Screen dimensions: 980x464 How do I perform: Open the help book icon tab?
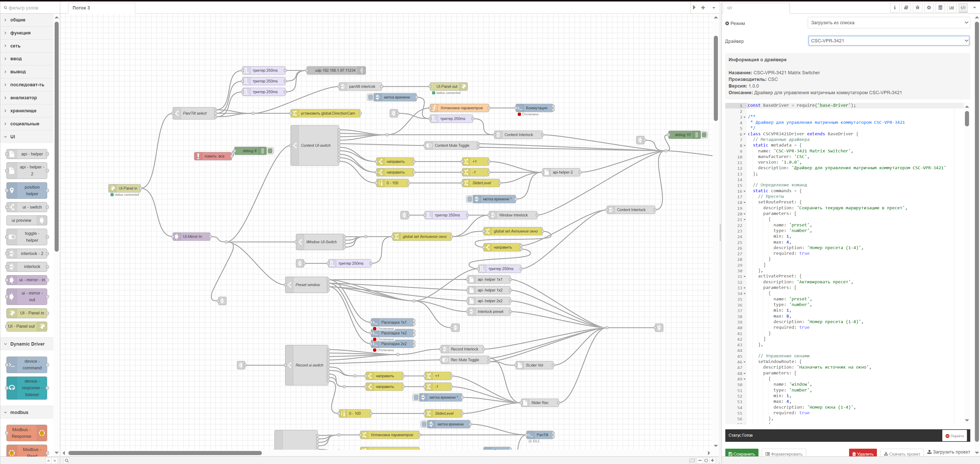pyautogui.click(x=906, y=8)
